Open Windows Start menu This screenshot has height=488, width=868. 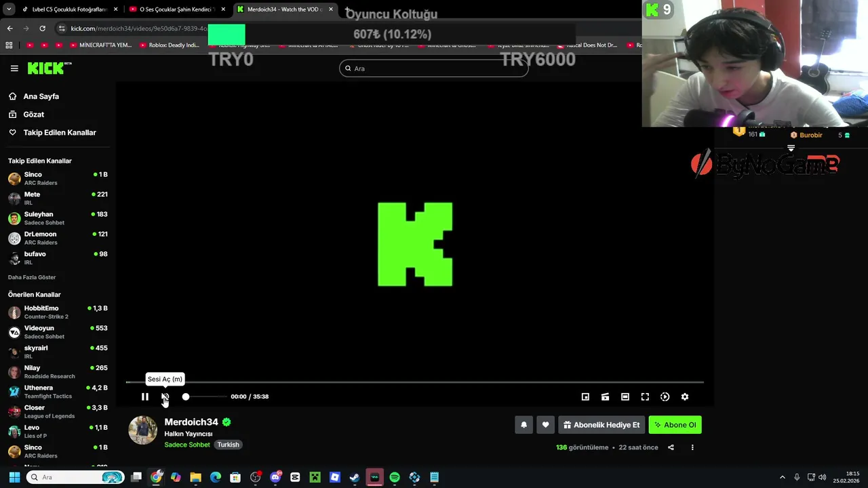click(14, 477)
